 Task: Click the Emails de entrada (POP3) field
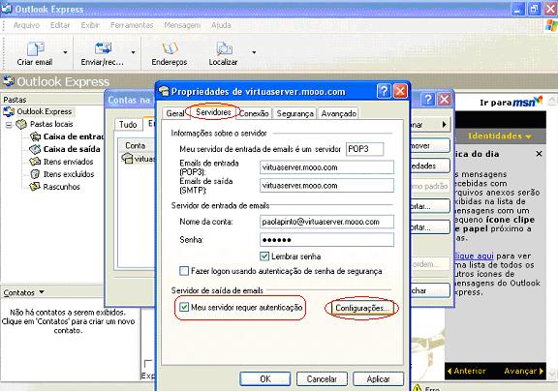coord(326,167)
